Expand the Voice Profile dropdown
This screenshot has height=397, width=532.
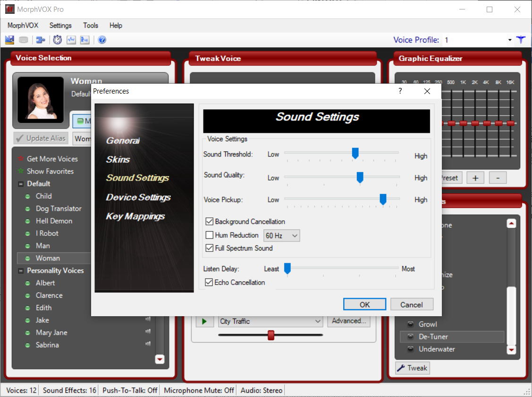pos(510,40)
